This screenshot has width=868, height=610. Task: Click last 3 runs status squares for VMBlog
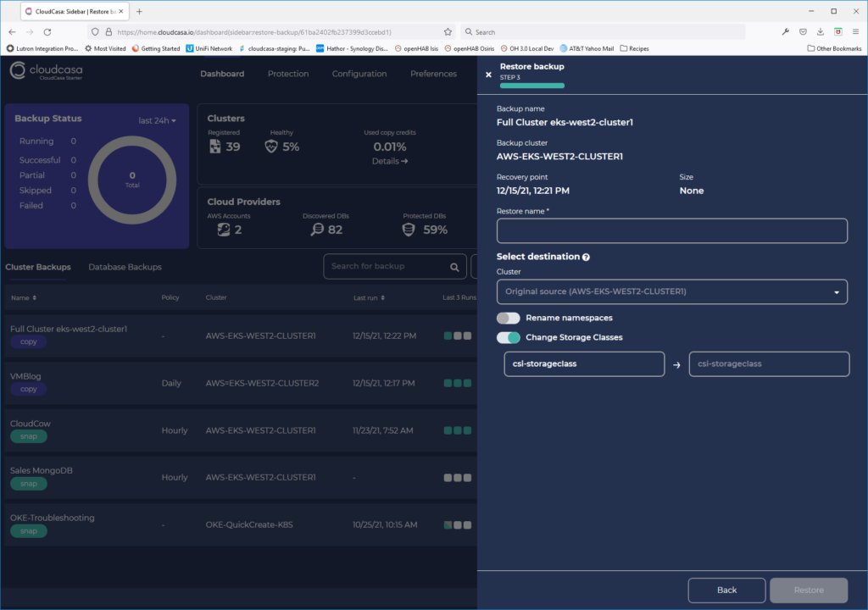pyautogui.click(x=457, y=383)
